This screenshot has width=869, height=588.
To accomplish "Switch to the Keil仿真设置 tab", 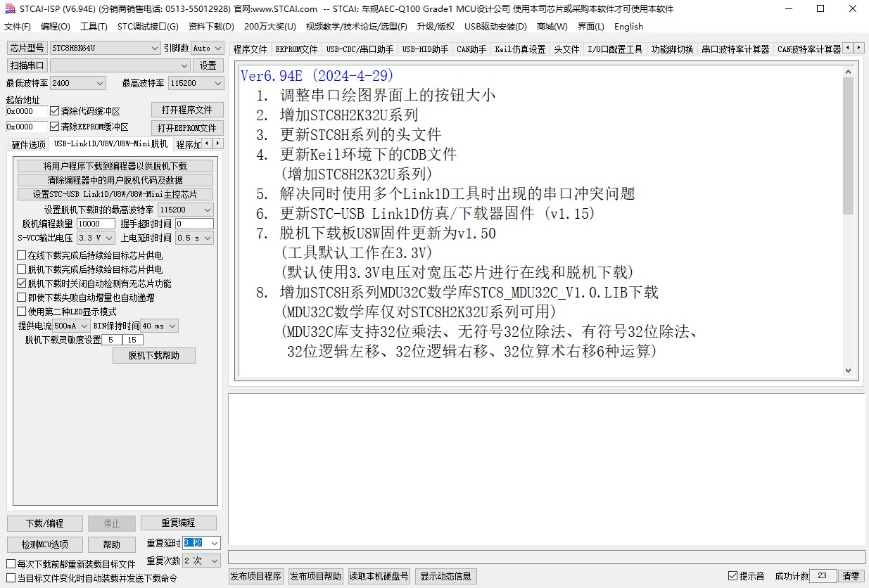I will click(520, 49).
